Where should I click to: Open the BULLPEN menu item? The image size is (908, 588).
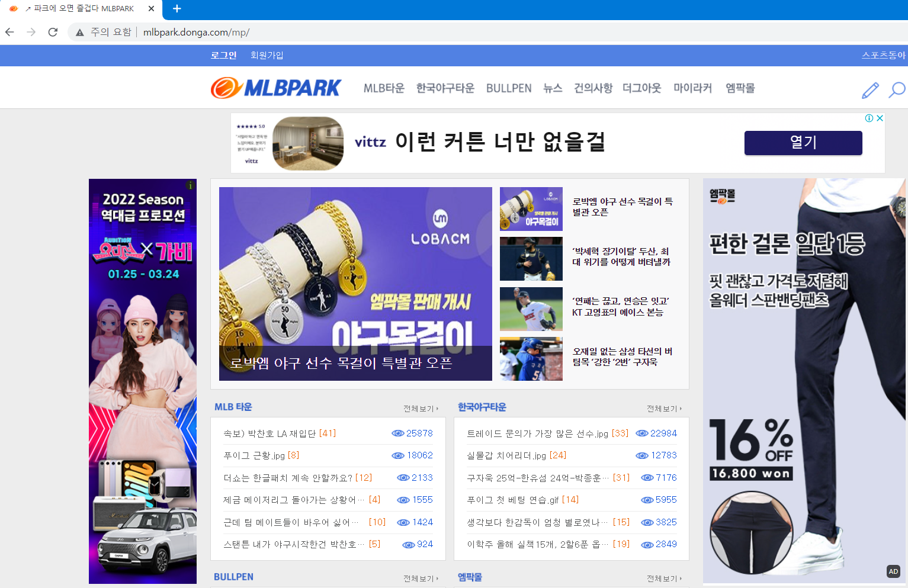coord(509,88)
